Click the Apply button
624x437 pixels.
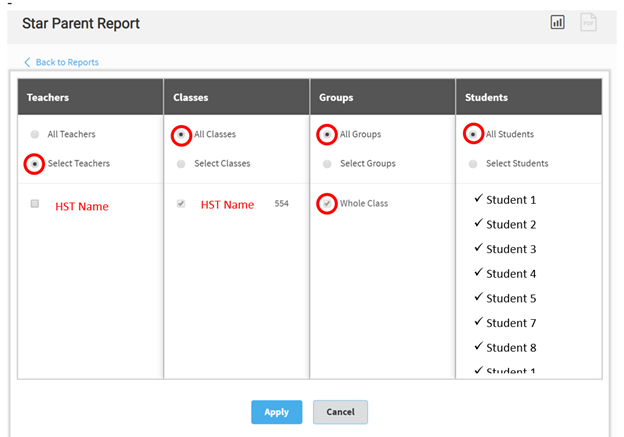[276, 412]
